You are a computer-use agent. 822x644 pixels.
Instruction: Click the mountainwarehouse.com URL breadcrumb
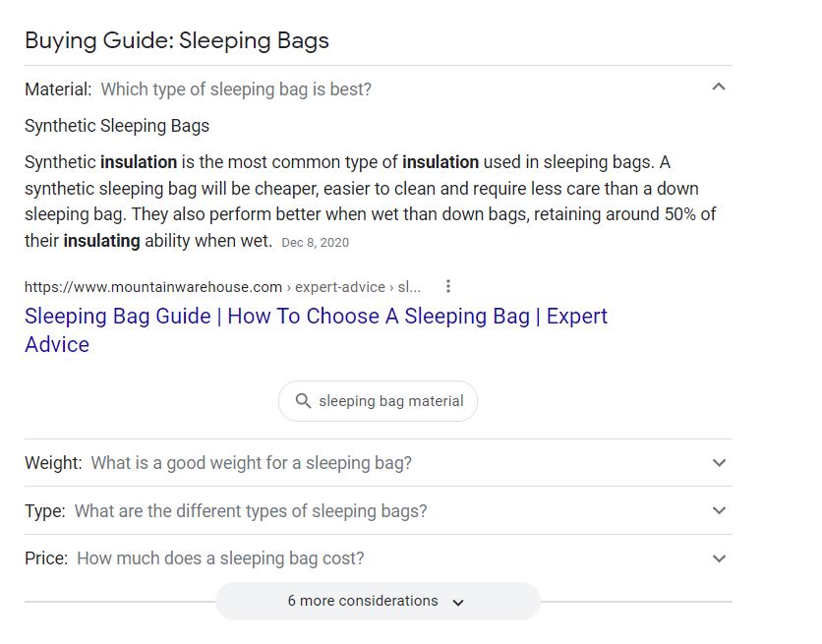click(x=222, y=287)
